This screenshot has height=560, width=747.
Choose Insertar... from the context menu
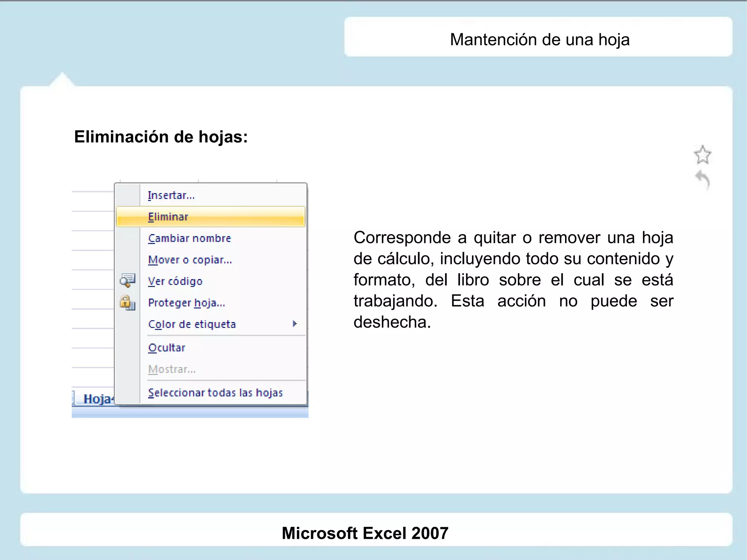click(210, 195)
